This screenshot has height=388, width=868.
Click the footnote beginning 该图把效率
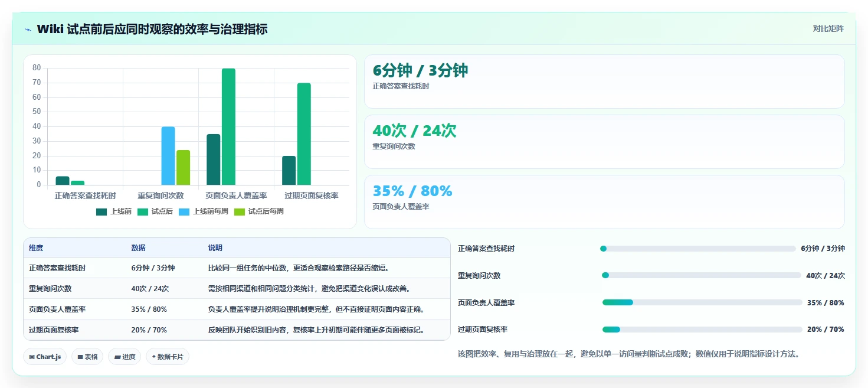click(628, 354)
